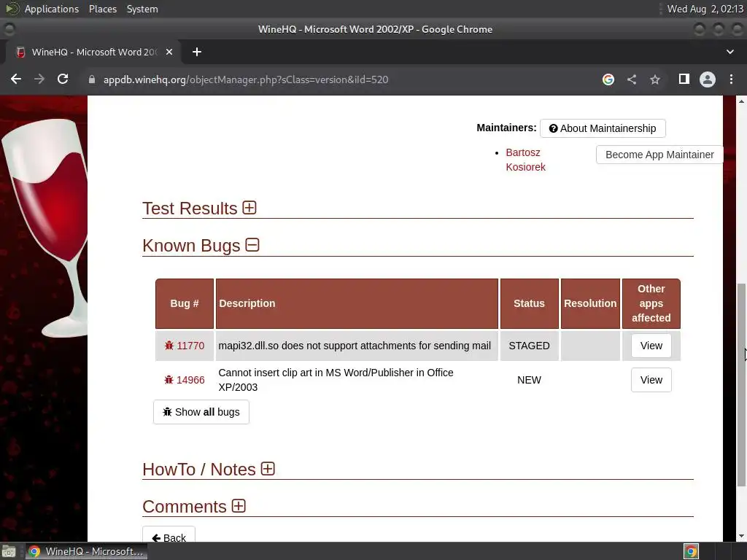Open a new Chrome tab
The height and width of the screenshot is (560, 747).
tap(197, 52)
